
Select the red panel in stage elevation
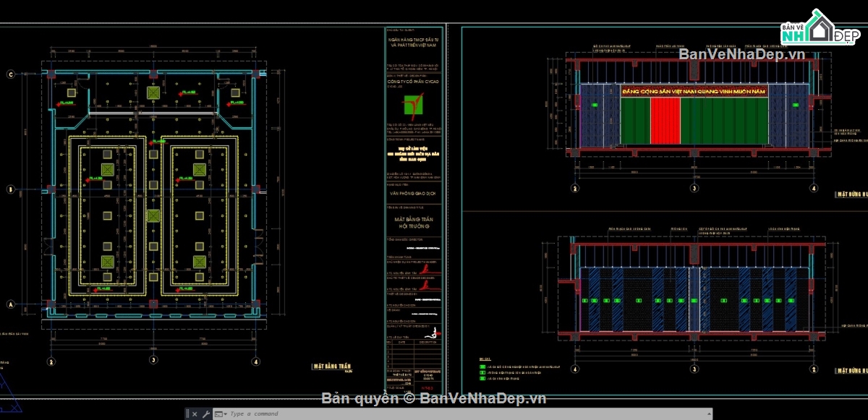pyautogui.click(x=665, y=121)
